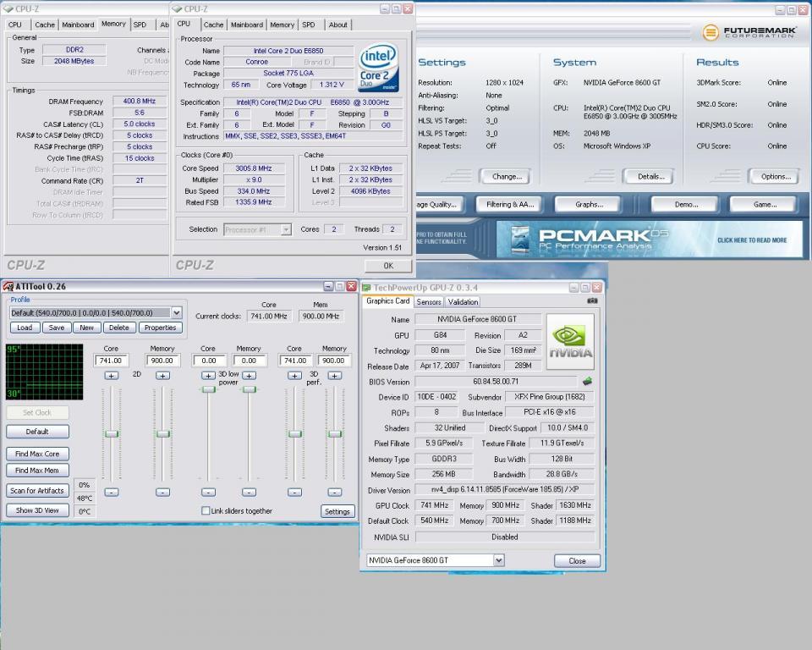Increase 2D Core clock with plus button
Screen dimensions: 812x650
point(112,376)
